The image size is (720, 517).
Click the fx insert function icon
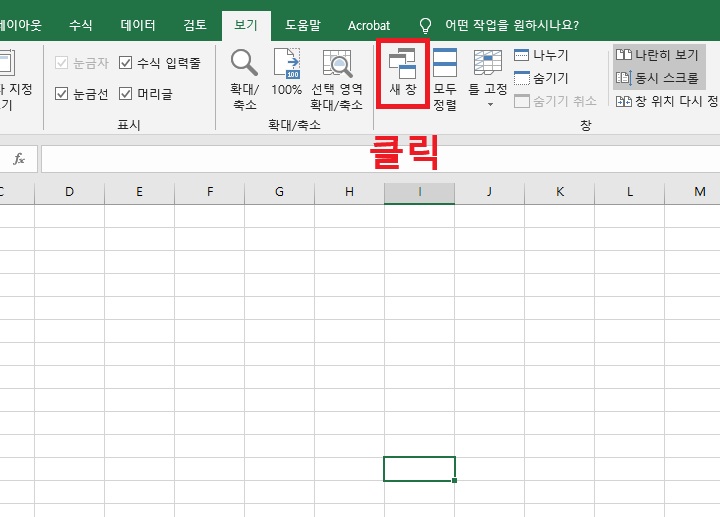coord(19,159)
